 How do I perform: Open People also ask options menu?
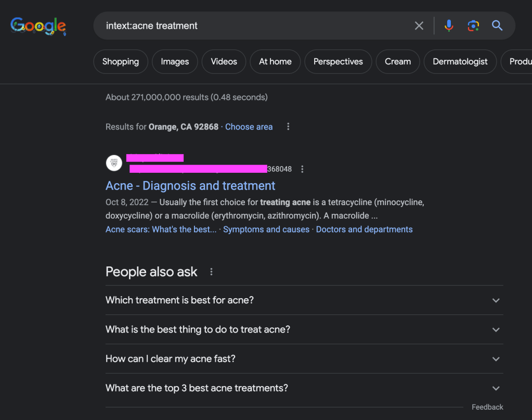pyautogui.click(x=211, y=272)
